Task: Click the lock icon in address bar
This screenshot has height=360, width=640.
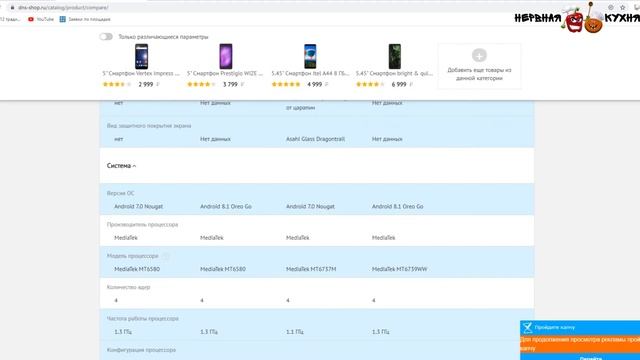Action: (12, 7)
